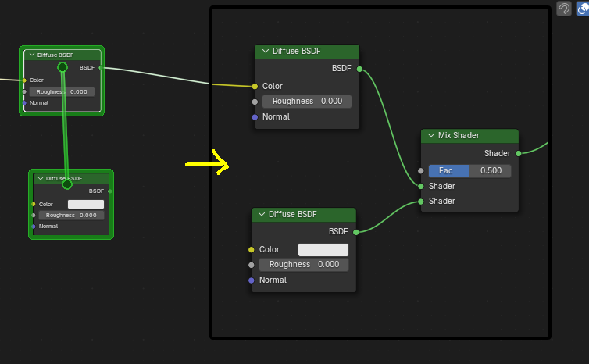Click the Mix Shader output Shader socket
This screenshot has height=364, width=589.
pyautogui.click(x=518, y=153)
